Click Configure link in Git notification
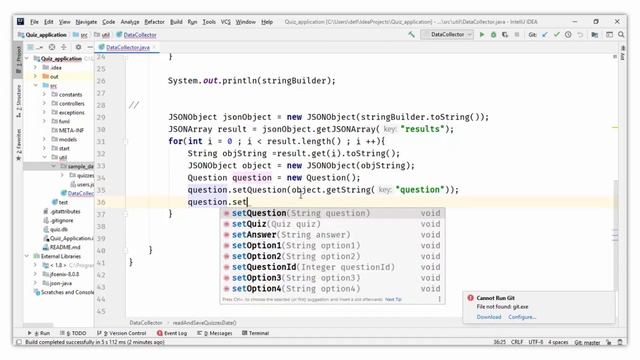Screen dimensions: 640x360 pos(522,317)
